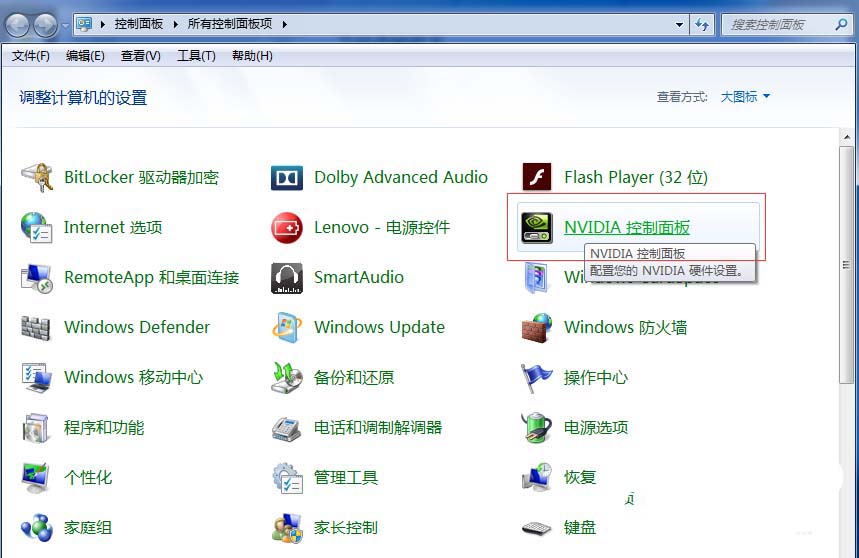The height and width of the screenshot is (558, 859).
Task: Click the 个性化 monitor icon
Action: click(36, 478)
